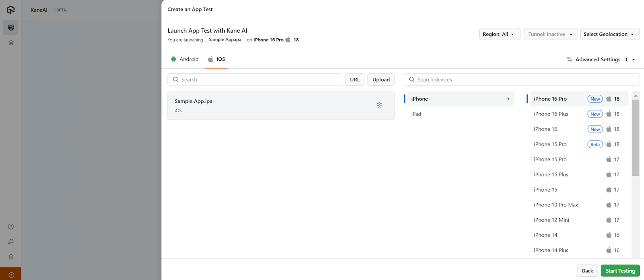644x280 pixels.
Task: Click the Apple icon in the iPhone 14 row
Action: point(609,235)
